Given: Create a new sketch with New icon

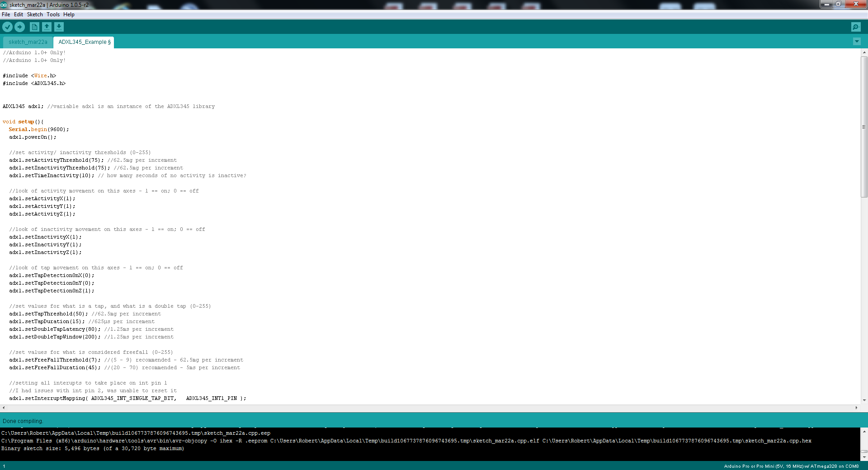Looking at the screenshot, I should pyautogui.click(x=34, y=27).
